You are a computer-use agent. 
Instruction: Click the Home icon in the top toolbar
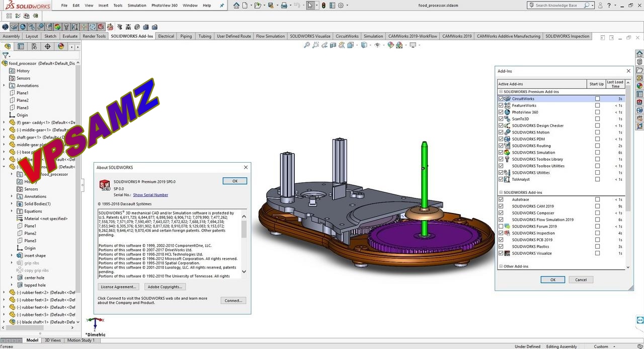[236, 6]
